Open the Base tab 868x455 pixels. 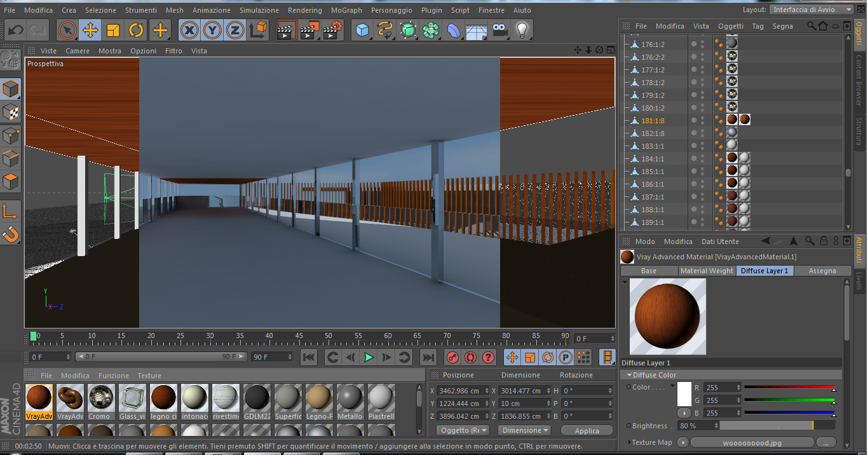click(649, 271)
